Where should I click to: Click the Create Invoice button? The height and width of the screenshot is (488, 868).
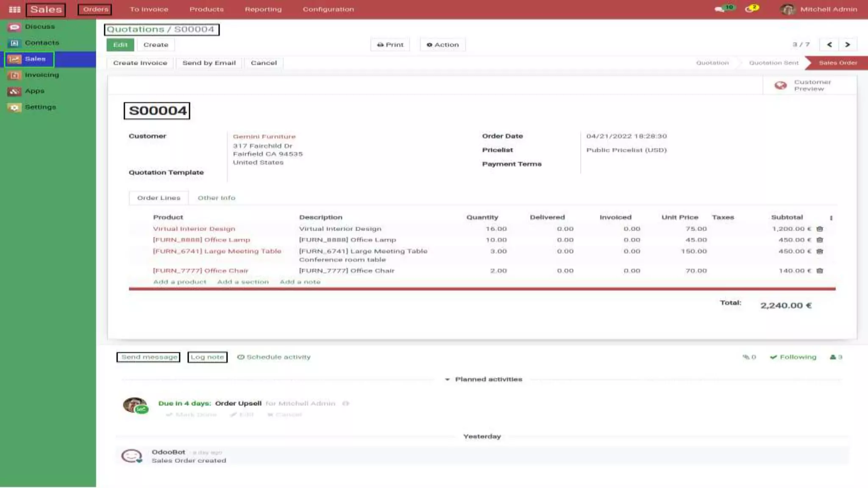[x=140, y=63]
